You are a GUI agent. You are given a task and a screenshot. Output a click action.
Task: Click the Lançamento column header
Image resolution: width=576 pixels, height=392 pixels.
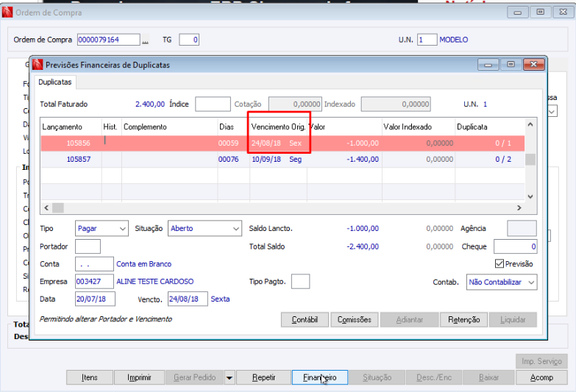coord(71,126)
